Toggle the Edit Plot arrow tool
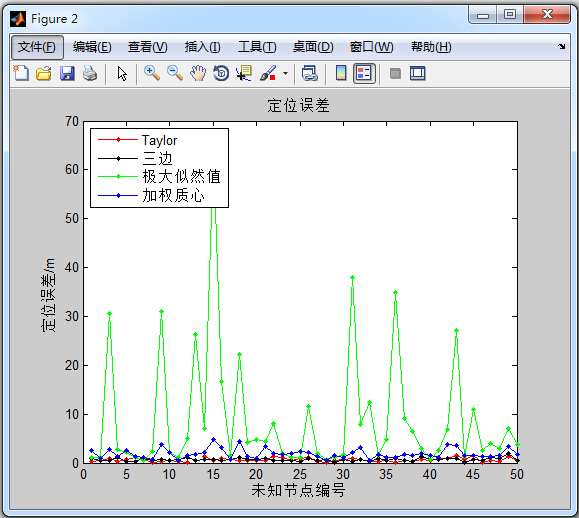This screenshot has height=518, width=579. click(122, 73)
